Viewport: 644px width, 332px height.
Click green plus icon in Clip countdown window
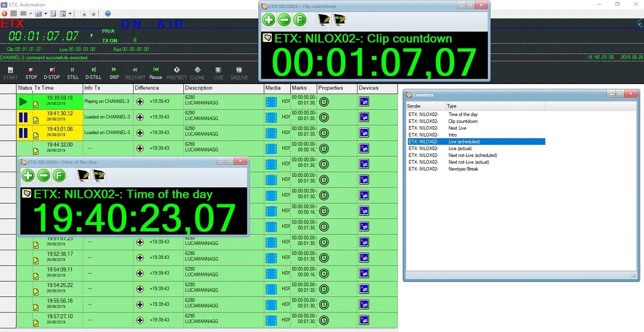pos(269,20)
